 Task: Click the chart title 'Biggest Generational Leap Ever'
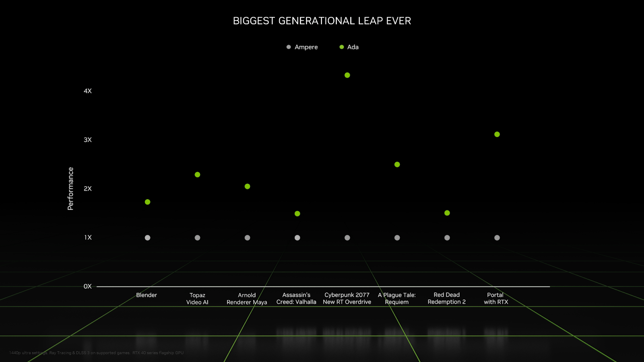(322, 21)
